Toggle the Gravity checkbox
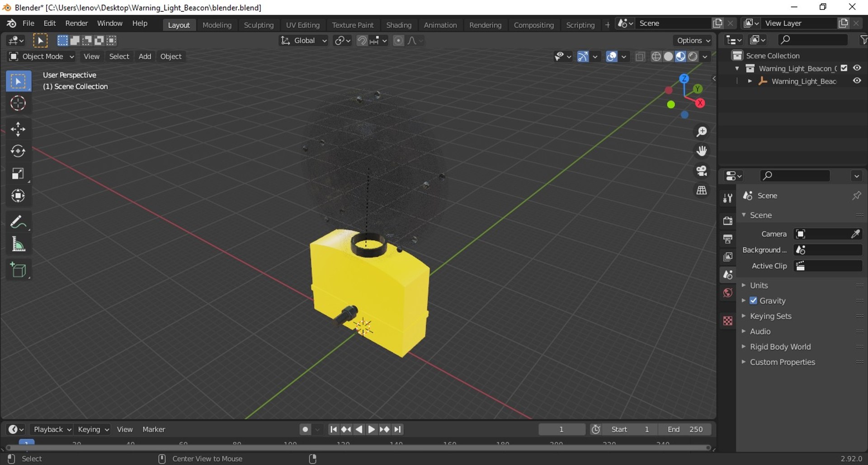The width and height of the screenshot is (868, 465). click(753, 301)
